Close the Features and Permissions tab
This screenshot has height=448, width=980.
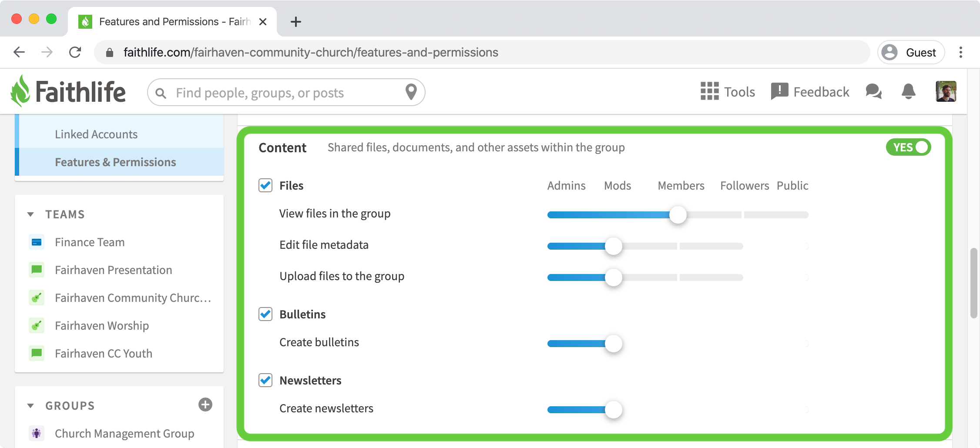click(x=263, y=22)
